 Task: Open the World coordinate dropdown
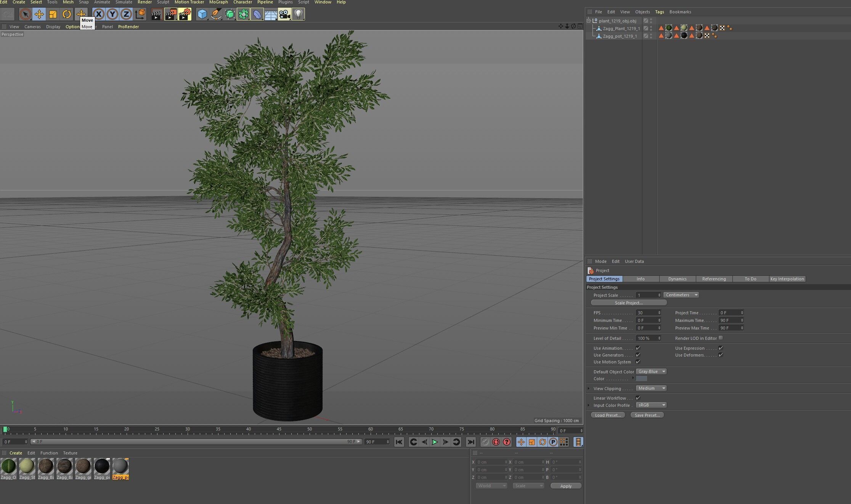click(491, 486)
